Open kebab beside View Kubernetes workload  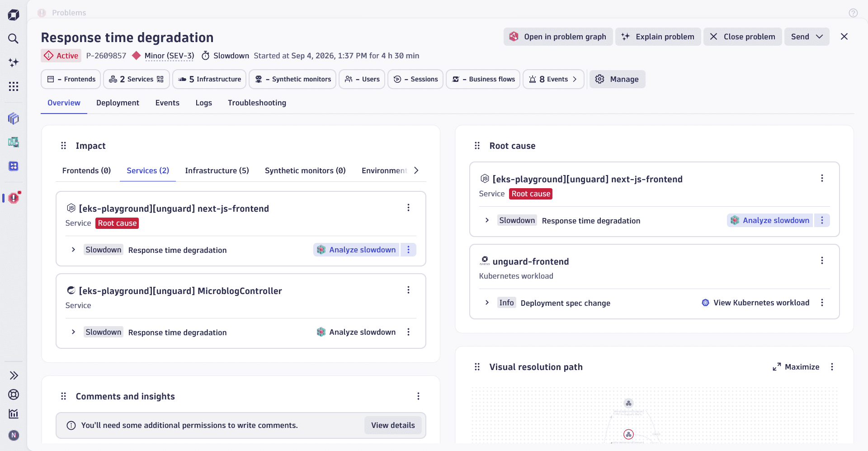click(822, 303)
